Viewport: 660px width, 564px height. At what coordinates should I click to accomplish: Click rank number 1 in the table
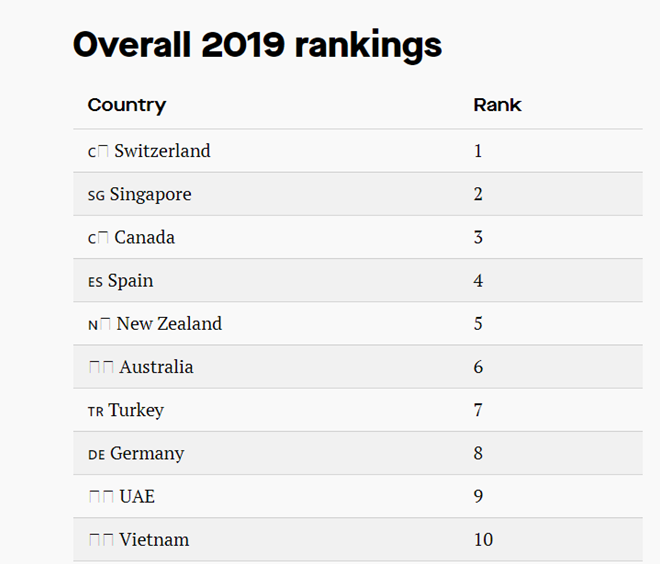click(478, 151)
